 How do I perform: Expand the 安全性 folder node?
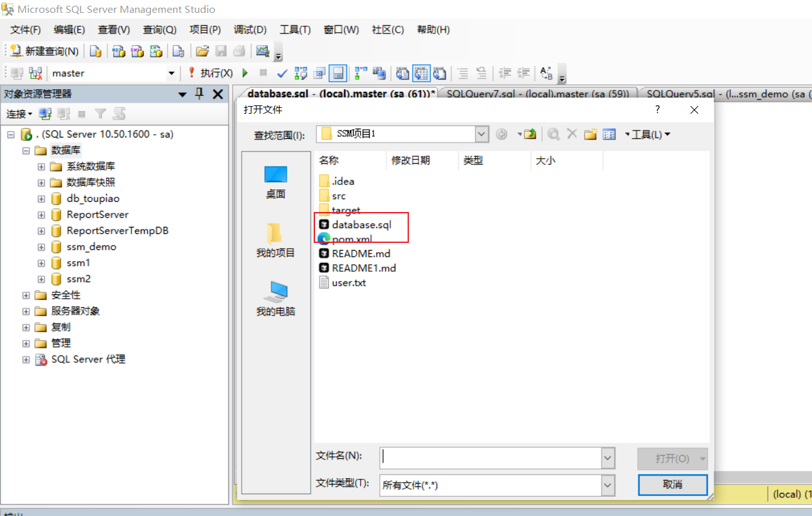coord(26,295)
